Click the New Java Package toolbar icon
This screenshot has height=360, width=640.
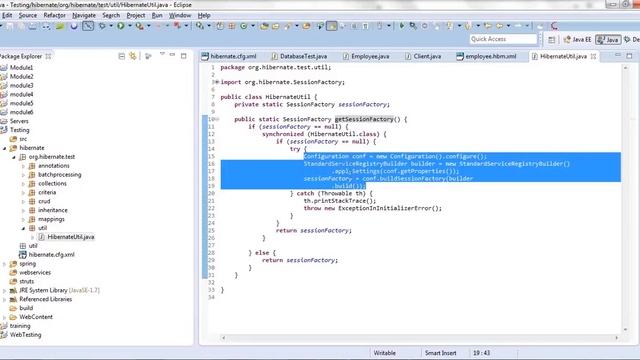[231, 26]
